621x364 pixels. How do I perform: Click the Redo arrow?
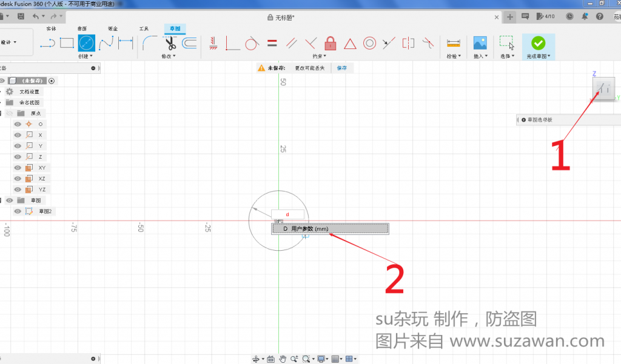53,16
